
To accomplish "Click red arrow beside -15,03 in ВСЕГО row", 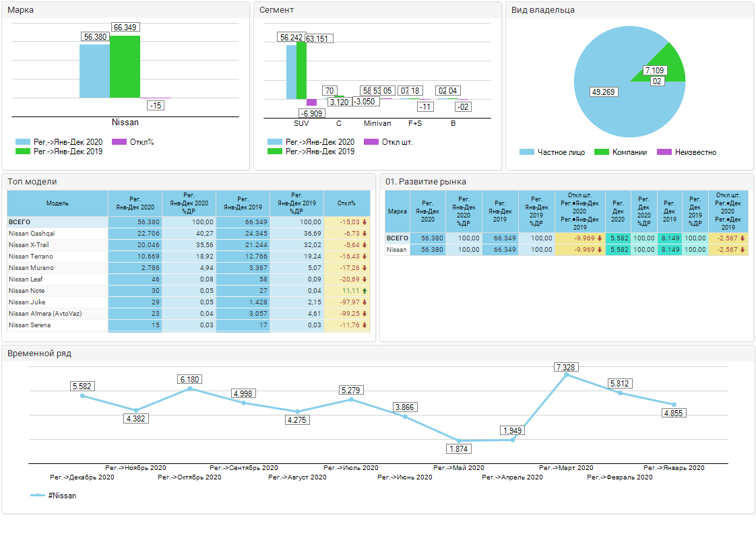I will 365,222.
